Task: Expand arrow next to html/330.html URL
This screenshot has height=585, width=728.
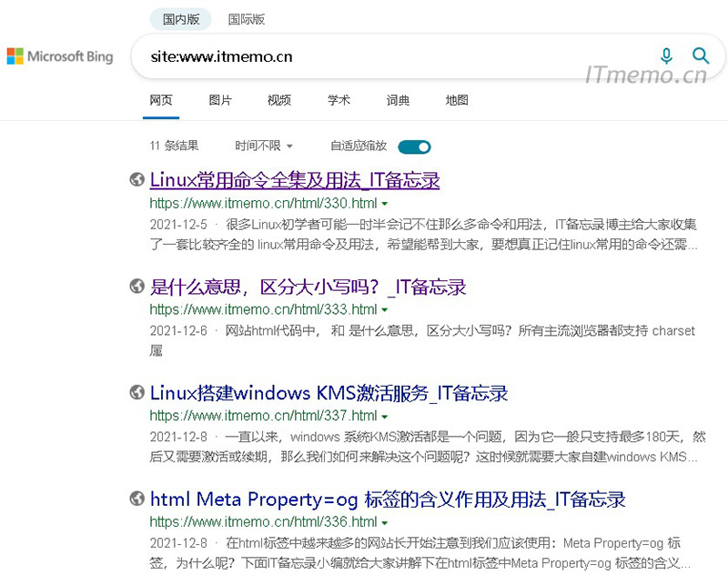Action: [x=384, y=204]
